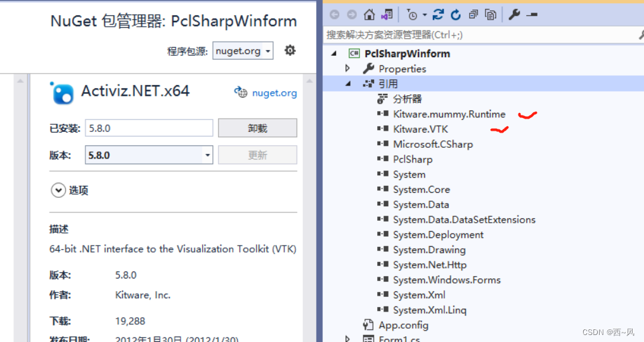Open the nuget.org link for Activiz.NET.x64
Image resolution: width=644 pixels, height=342 pixels.
(274, 93)
